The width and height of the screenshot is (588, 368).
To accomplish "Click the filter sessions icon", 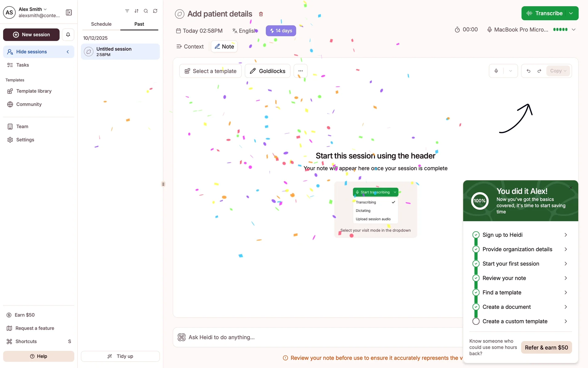I will pos(127,11).
